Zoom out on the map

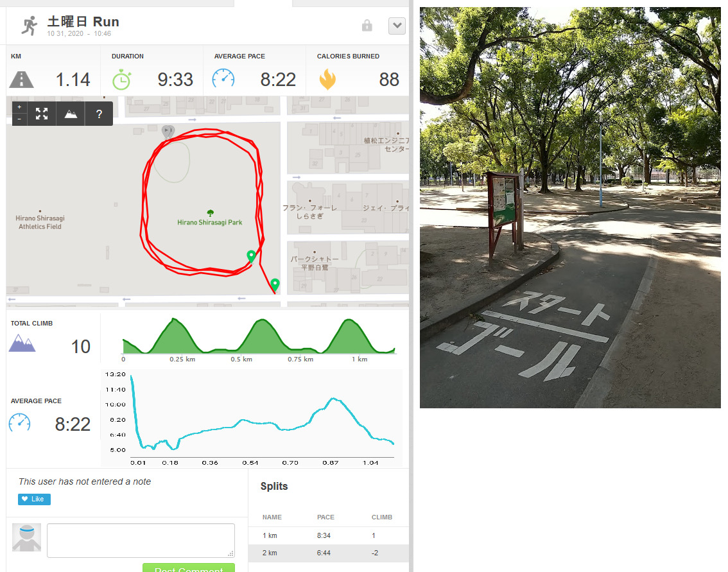(19, 119)
